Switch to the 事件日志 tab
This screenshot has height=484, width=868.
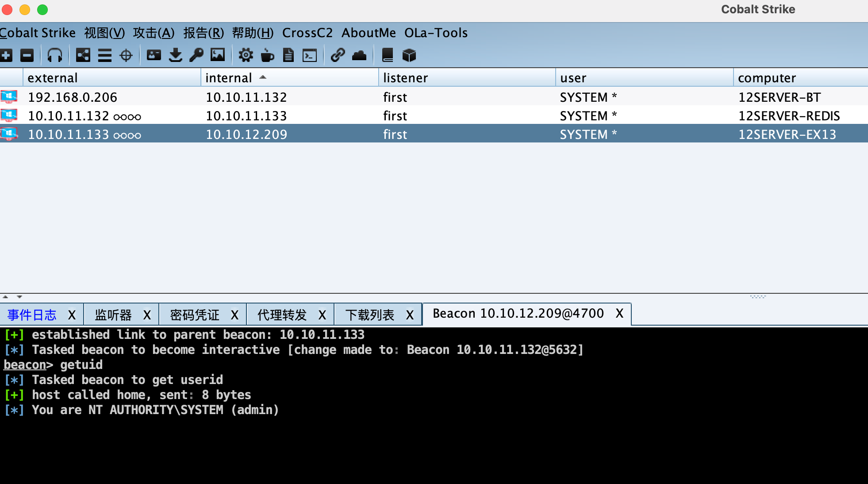tap(32, 315)
